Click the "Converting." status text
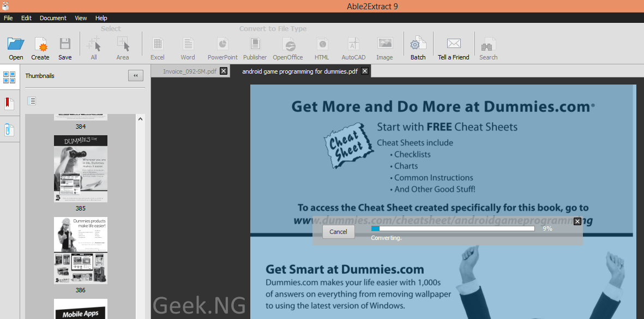The height and width of the screenshot is (319, 644). pyautogui.click(x=387, y=238)
